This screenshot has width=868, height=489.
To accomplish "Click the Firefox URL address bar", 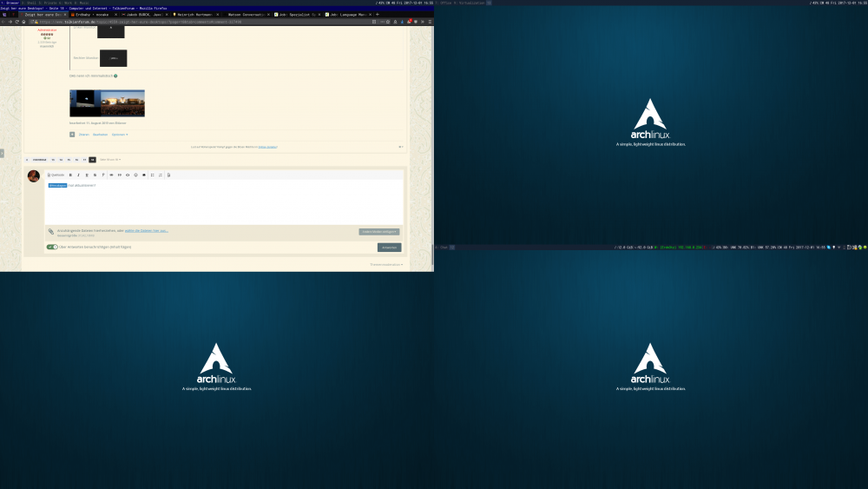I will coord(205,22).
